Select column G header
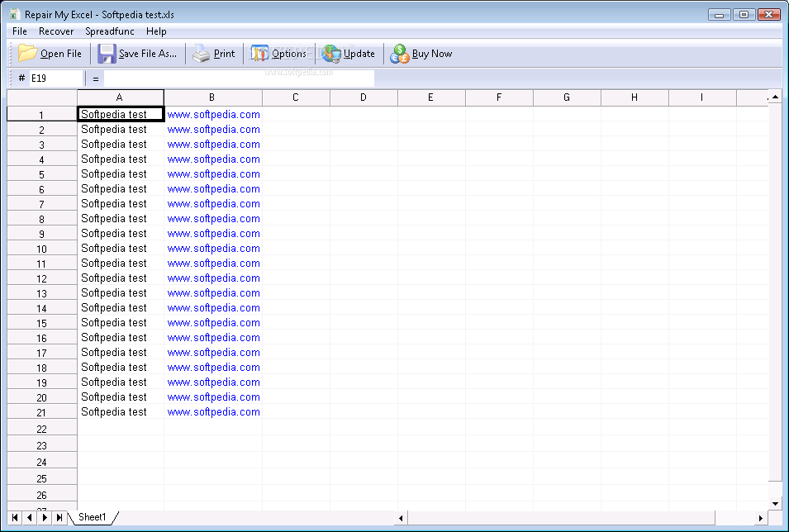Viewport: 789px width, 532px height. (567, 97)
